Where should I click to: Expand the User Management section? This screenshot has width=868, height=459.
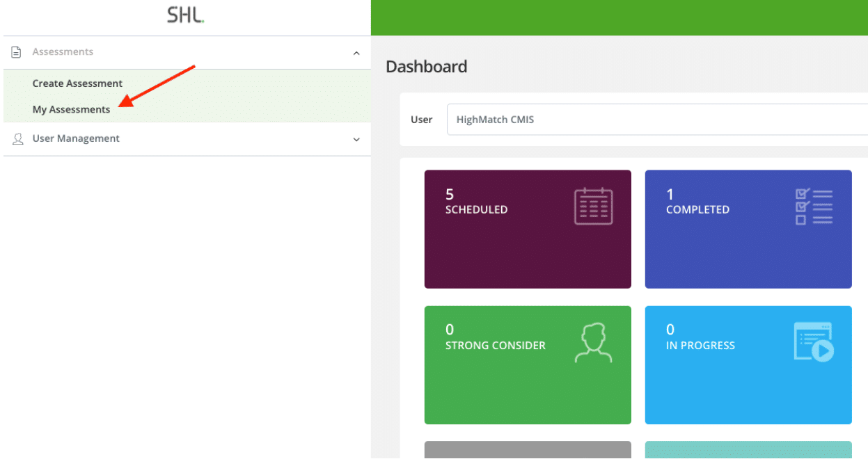tap(356, 138)
